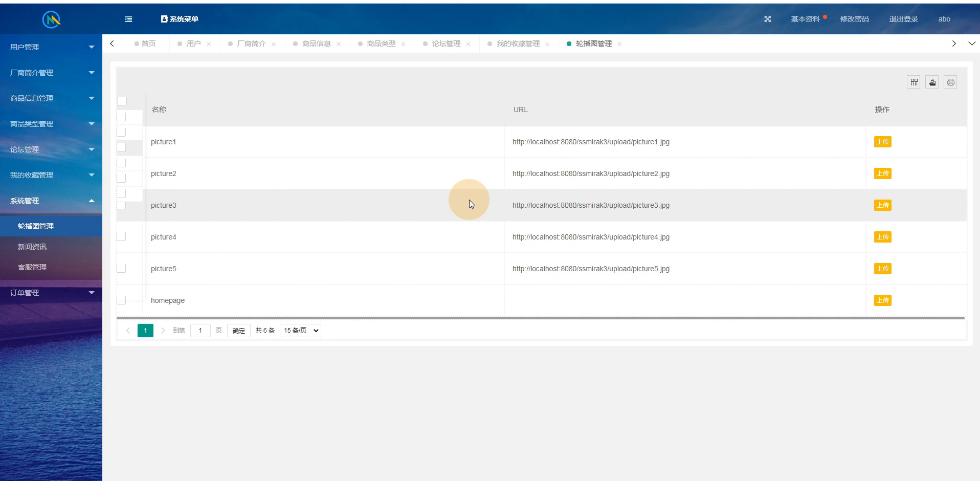
Task: Click the export table icon
Action: [932, 82]
